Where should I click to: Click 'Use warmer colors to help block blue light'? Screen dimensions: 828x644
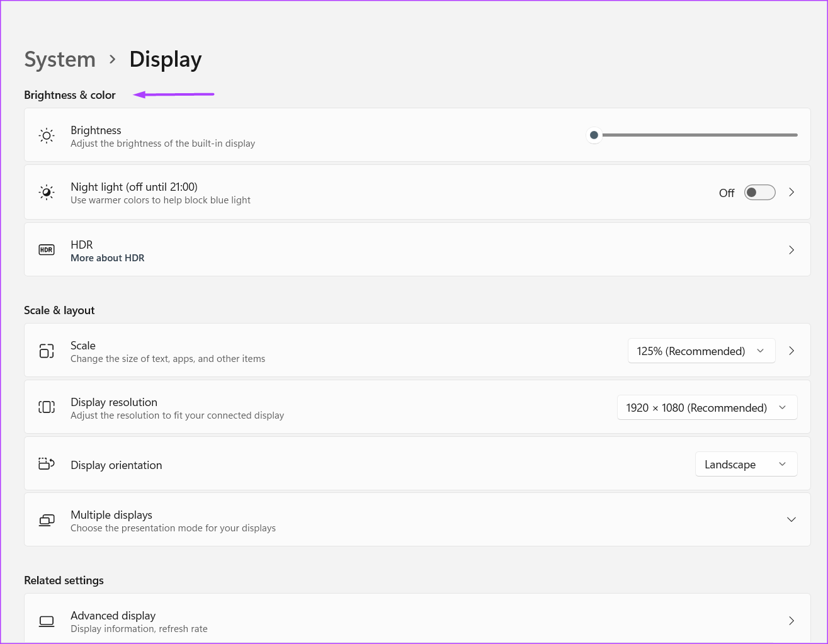click(x=161, y=200)
